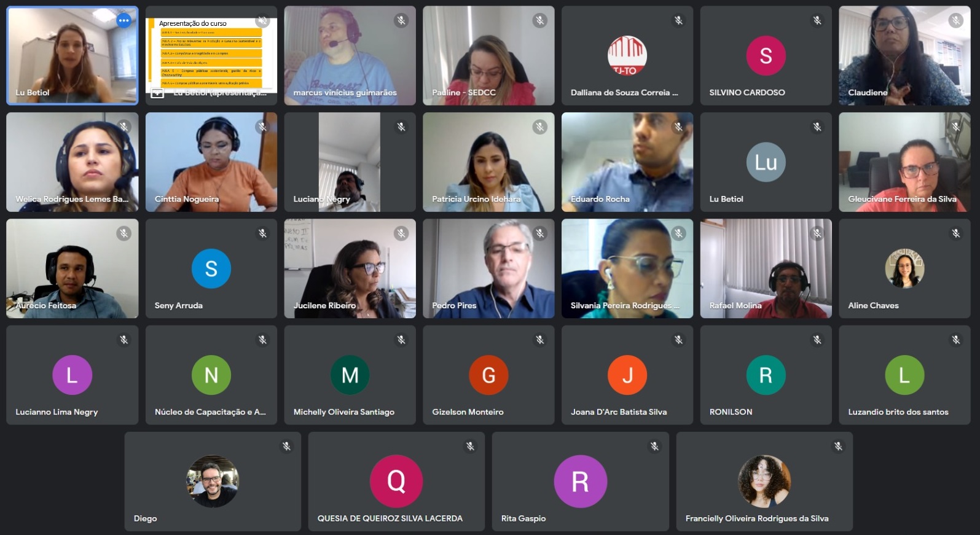980x535 pixels.
Task: Click the mic icon on Dalliana de Souza Correia's tile
Action: pos(678,20)
